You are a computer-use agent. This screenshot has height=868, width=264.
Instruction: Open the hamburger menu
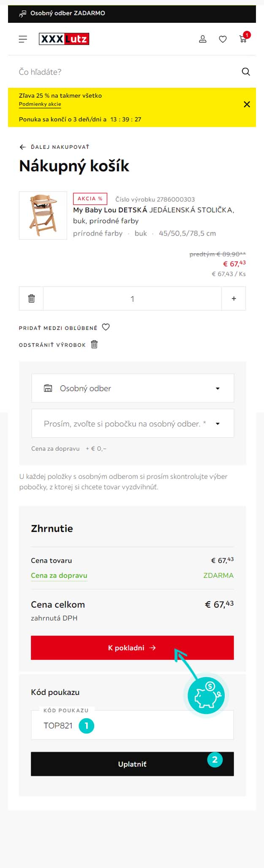(23, 39)
